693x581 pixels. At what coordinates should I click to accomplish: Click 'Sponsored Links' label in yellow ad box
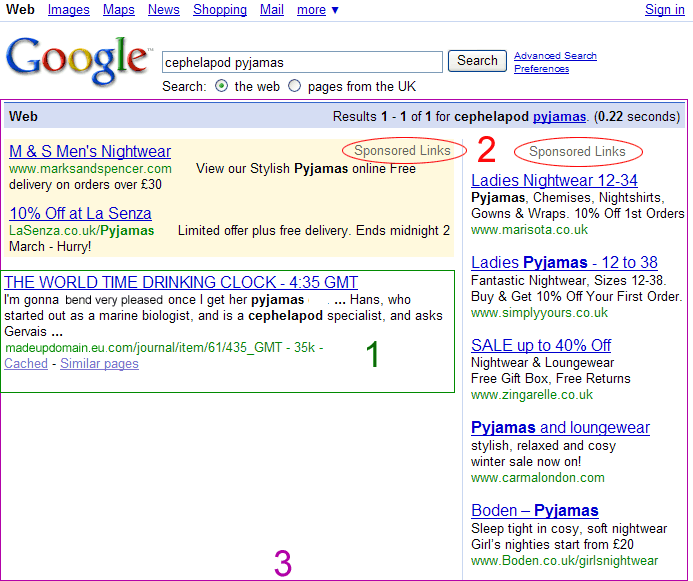[402, 151]
